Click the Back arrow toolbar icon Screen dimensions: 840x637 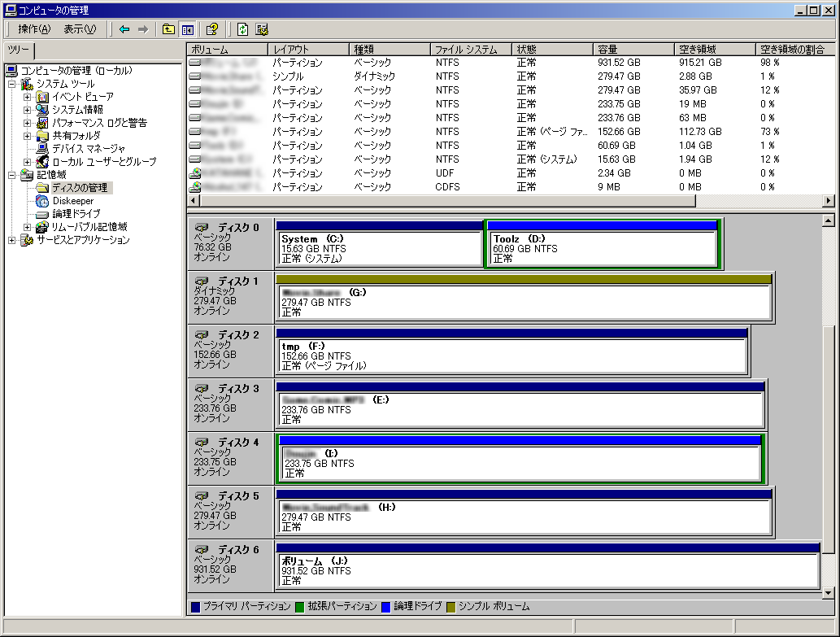click(x=124, y=29)
